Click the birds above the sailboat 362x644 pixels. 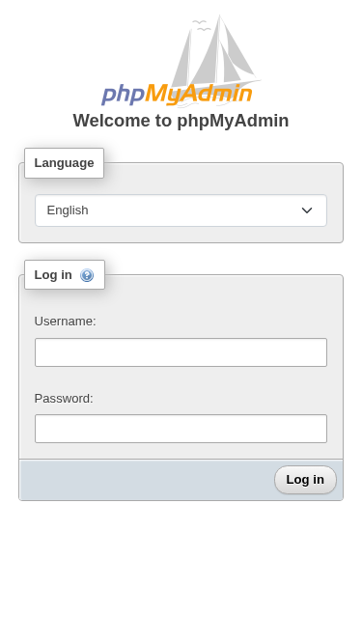[x=202, y=25]
